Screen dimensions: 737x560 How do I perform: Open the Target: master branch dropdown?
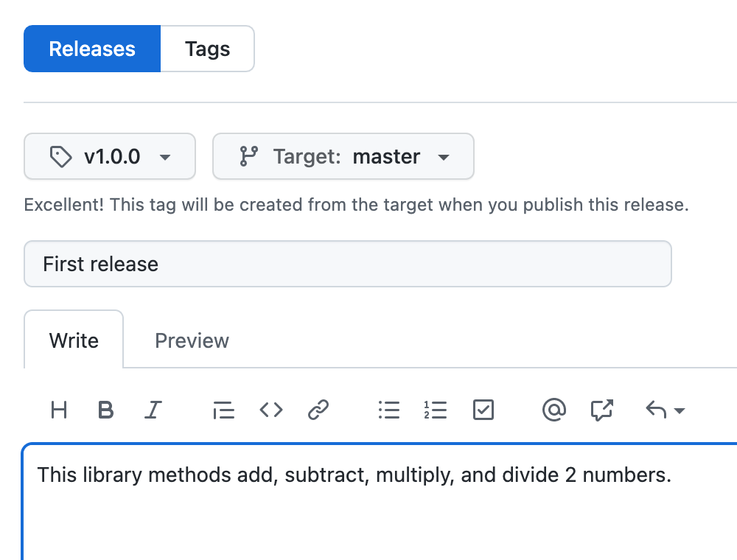343,156
